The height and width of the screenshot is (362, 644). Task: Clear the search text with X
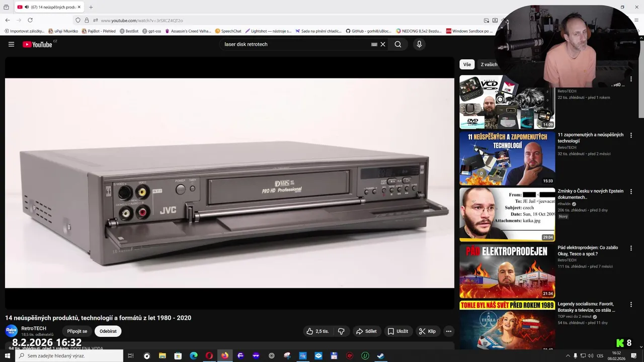tap(383, 44)
